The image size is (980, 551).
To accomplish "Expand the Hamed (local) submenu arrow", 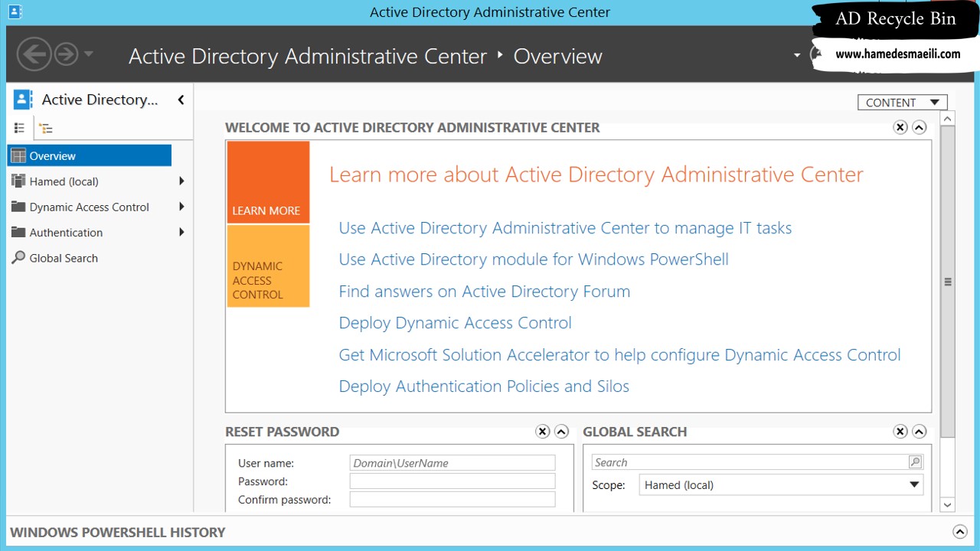I will pyautogui.click(x=181, y=181).
